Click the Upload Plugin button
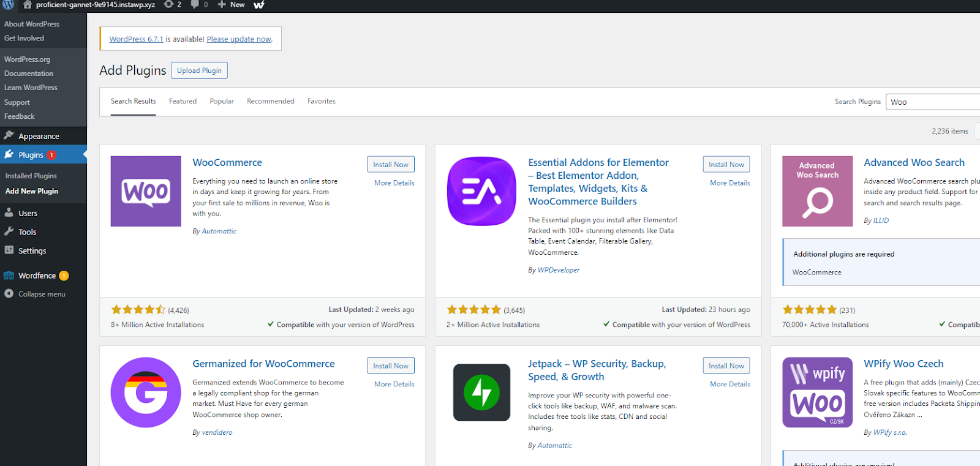Image resolution: width=980 pixels, height=466 pixels. tap(199, 70)
